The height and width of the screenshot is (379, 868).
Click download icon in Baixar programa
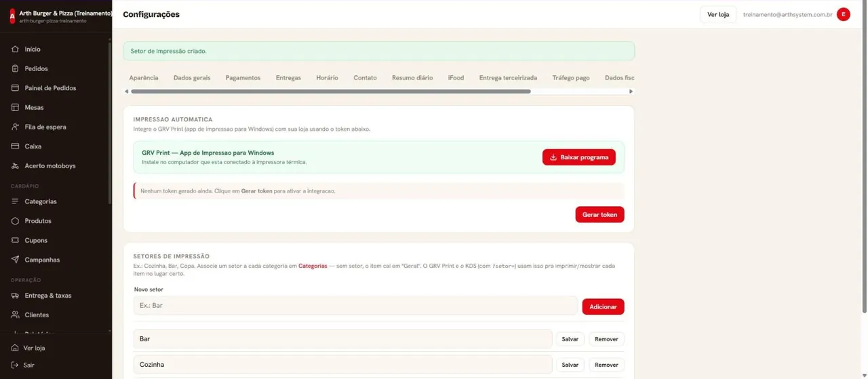(x=553, y=157)
